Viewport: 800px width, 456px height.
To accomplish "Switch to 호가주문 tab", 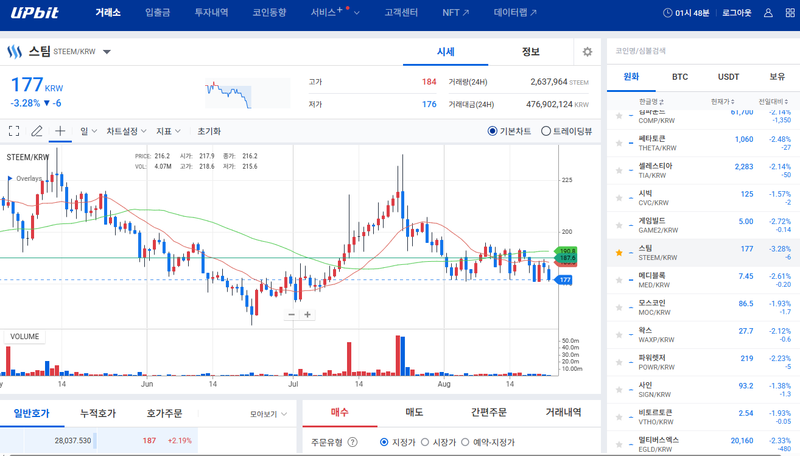I will point(164,413).
